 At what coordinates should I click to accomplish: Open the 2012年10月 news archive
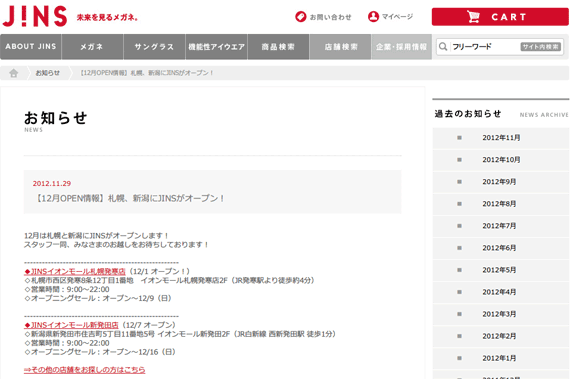tap(501, 160)
